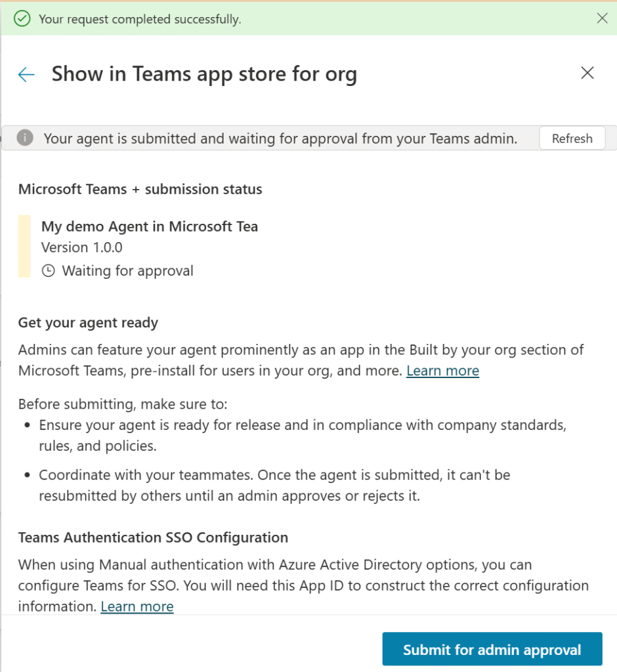Submit for admin approval
The height and width of the screenshot is (672, 617).
tap(492, 649)
